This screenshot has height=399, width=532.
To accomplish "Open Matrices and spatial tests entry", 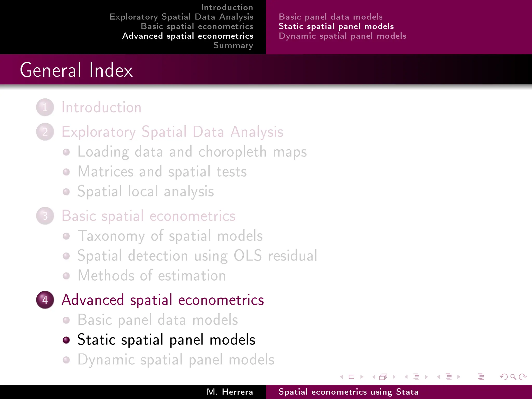I will pyautogui.click(x=162, y=172).
